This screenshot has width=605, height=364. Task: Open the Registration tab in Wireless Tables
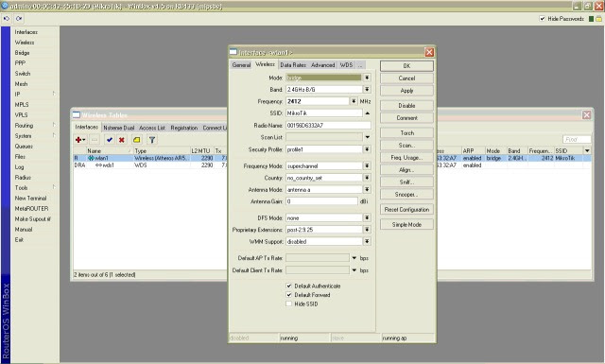coord(184,128)
